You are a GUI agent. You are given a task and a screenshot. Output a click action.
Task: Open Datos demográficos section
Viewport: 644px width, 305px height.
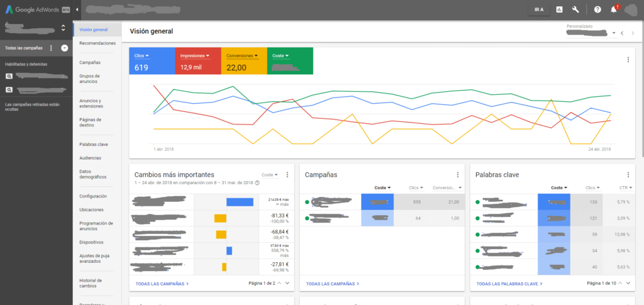pyautogui.click(x=93, y=174)
